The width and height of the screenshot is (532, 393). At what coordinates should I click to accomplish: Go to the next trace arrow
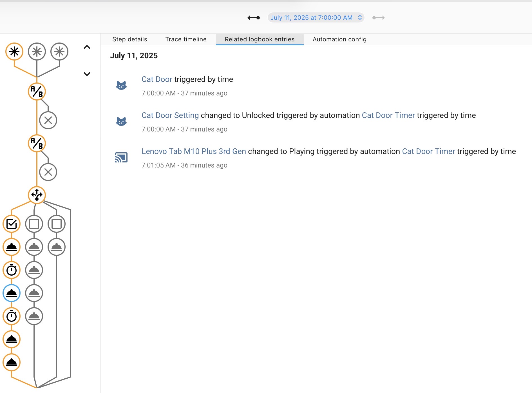(378, 18)
